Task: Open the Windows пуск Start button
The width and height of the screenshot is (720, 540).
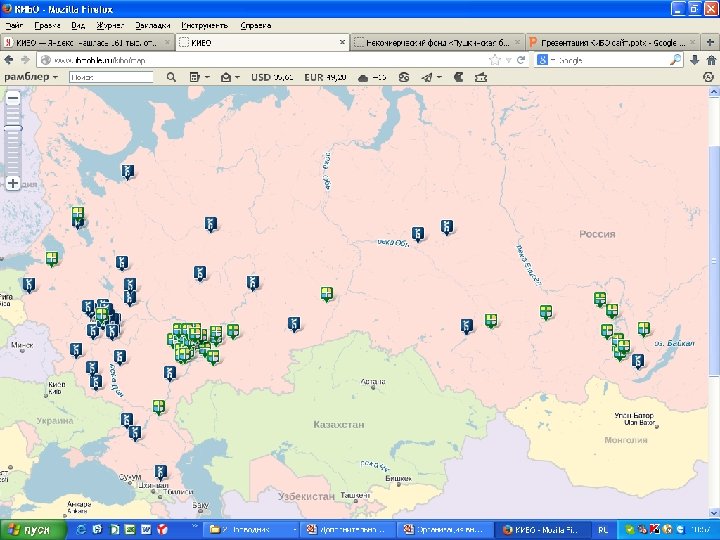Action: [x=31, y=530]
